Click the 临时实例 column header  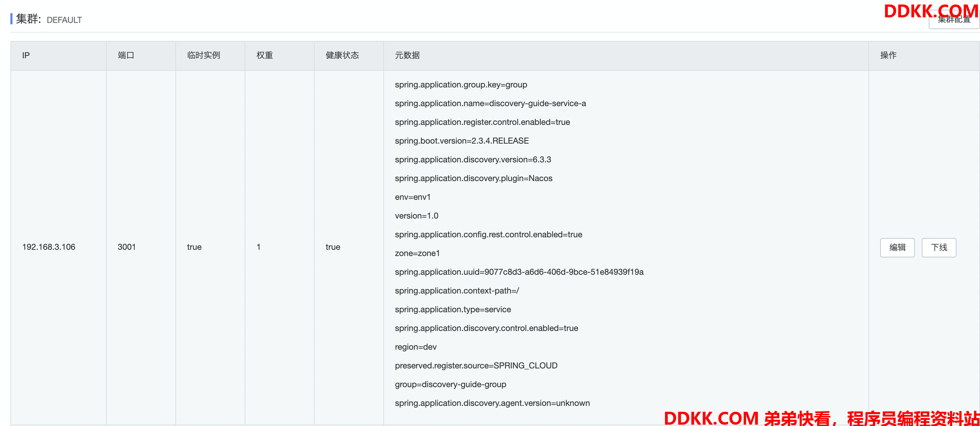(x=203, y=56)
